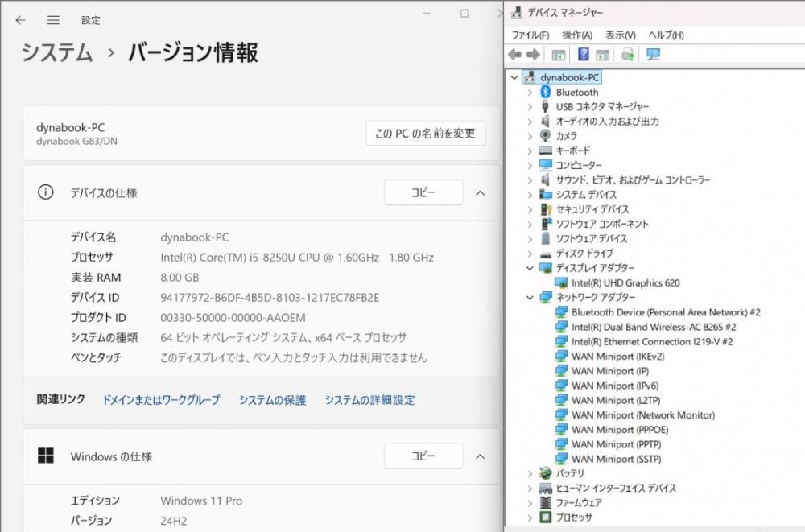
Task: Click the この PC の名前を変更 button
Action: [426, 134]
